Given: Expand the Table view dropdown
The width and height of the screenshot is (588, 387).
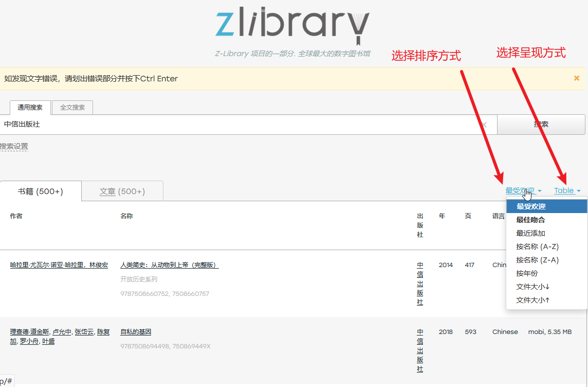Looking at the screenshot, I should coord(567,190).
